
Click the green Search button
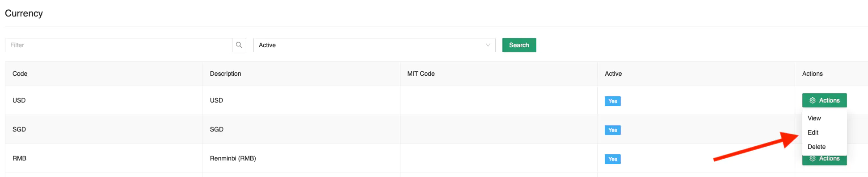point(519,45)
